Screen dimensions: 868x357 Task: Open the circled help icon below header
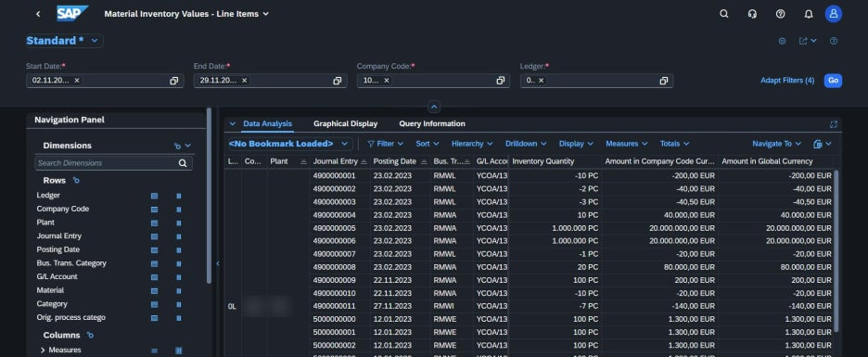(x=834, y=41)
